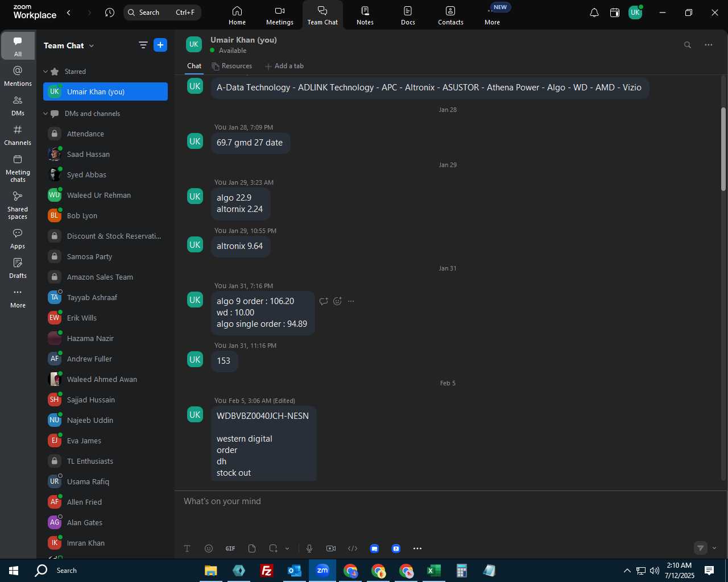This screenshot has height=582, width=728.
Task: Open more composer tools ellipsis
Action: (x=417, y=548)
